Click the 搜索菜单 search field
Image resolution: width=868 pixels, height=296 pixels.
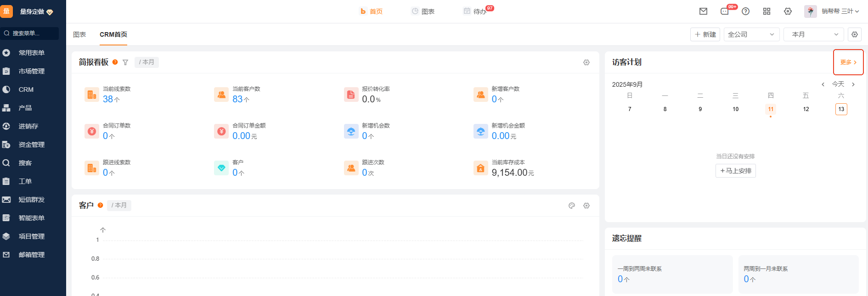30,34
